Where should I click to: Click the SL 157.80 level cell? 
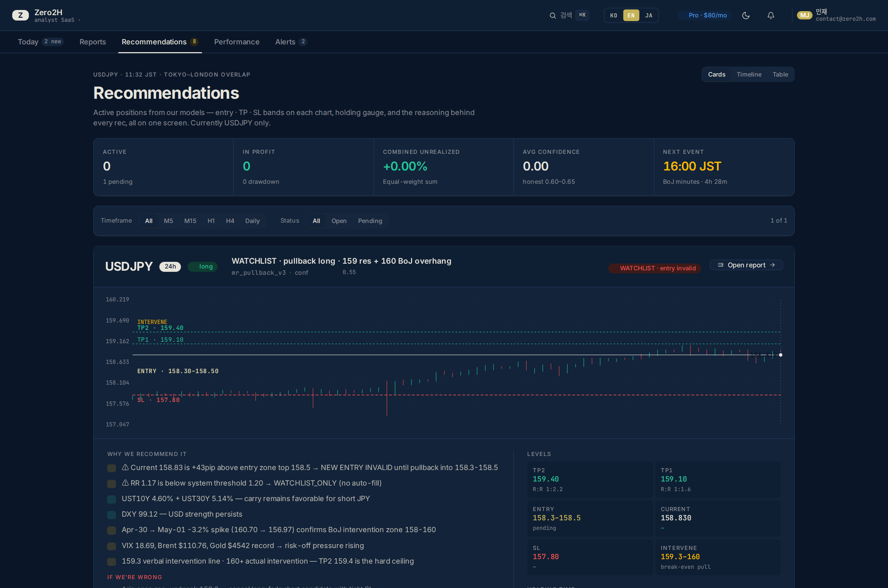point(590,557)
